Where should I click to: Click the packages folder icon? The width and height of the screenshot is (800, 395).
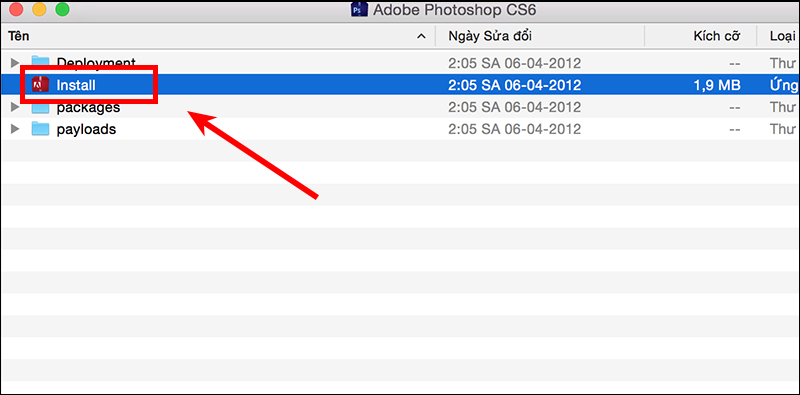(x=40, y=108)
